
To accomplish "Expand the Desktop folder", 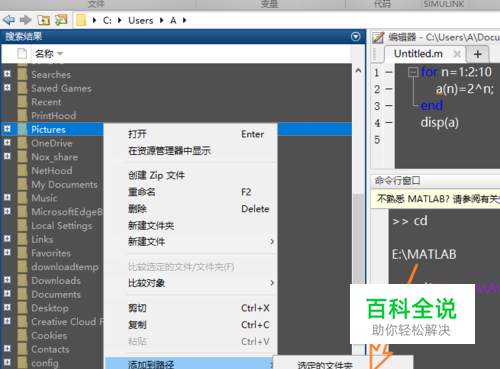I will 7,307.
